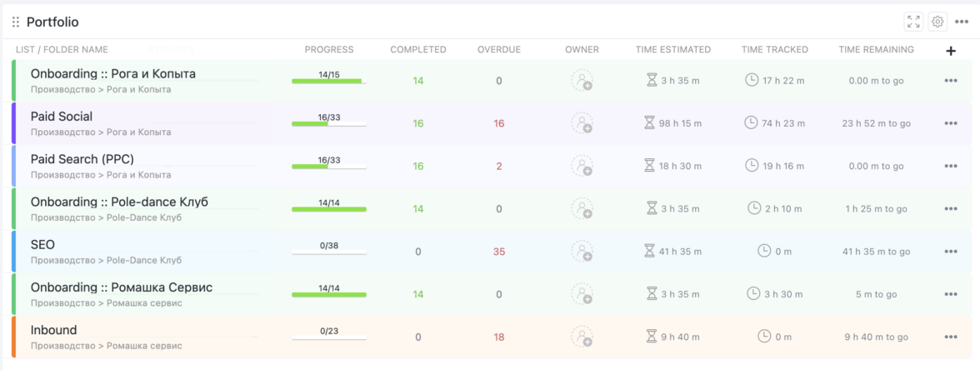This screenshot has width=980, height=370.
Task: Click 41 h 35 m to go
Action: [x=877, y=252]
